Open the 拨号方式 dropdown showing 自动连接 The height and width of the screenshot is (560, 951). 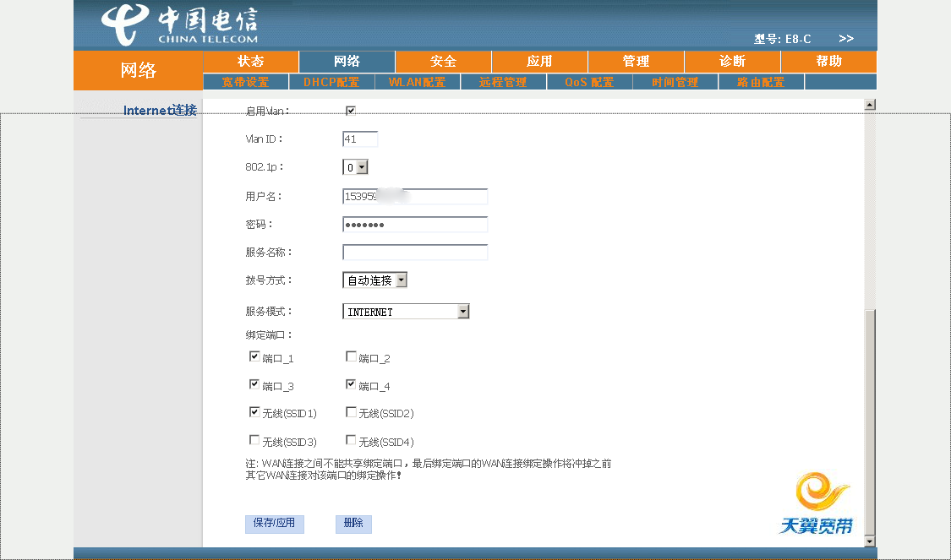(x=374, y=280)
